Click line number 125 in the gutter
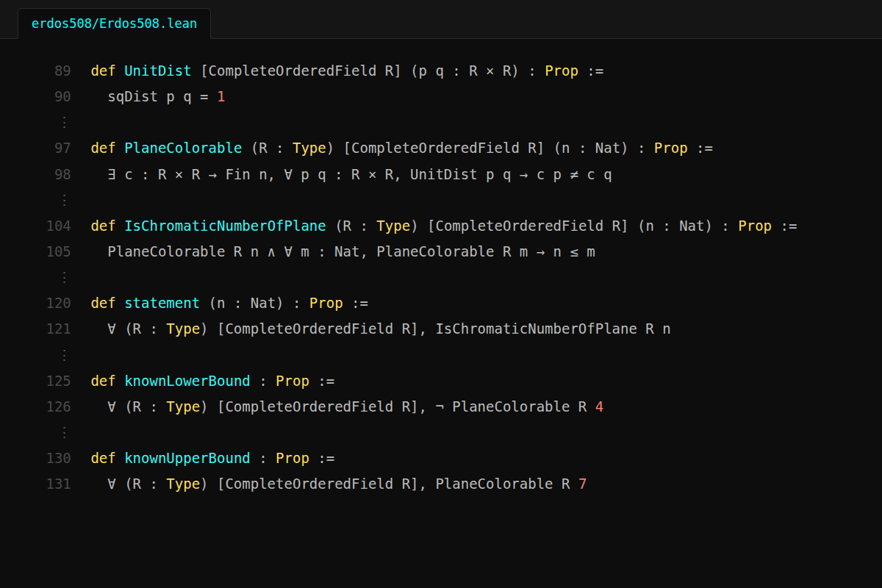The width and height of the screenshot is (882, 588). 59,381
